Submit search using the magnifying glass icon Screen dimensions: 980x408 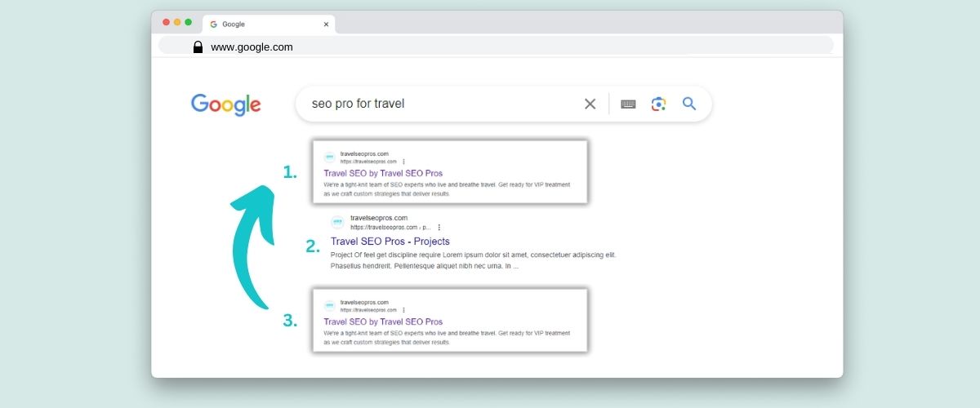[x=689, y=104]
